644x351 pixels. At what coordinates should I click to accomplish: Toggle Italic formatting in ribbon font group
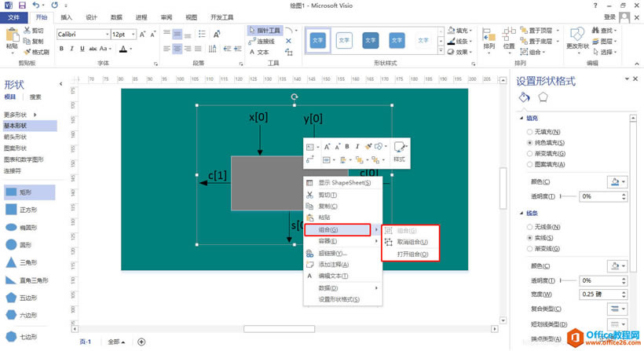(71, 49)
